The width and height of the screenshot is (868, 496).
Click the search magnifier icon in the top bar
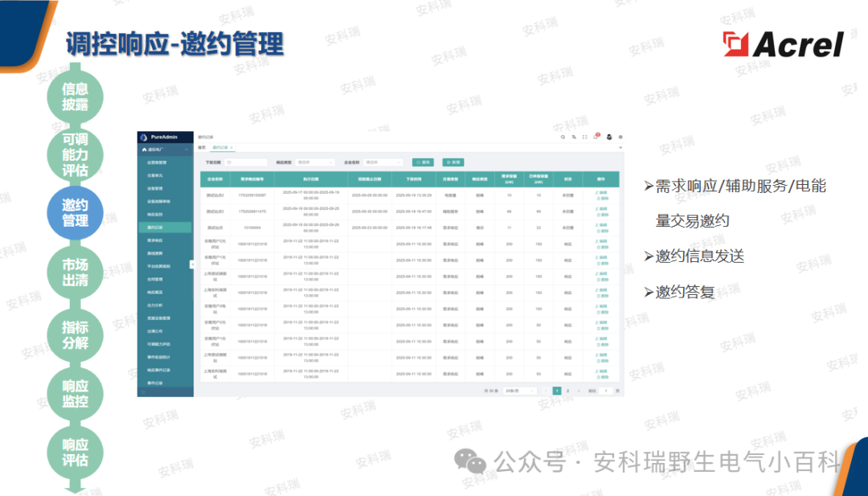563,137
